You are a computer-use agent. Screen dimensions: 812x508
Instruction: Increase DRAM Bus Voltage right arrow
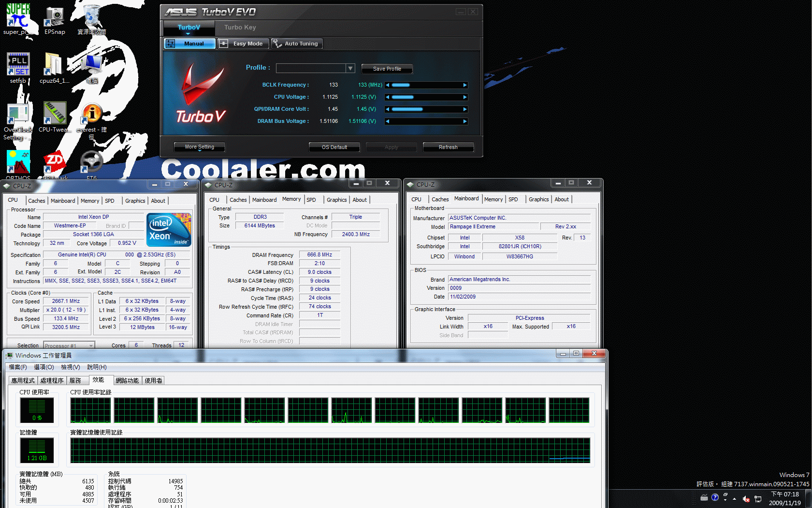coord(465,121)
